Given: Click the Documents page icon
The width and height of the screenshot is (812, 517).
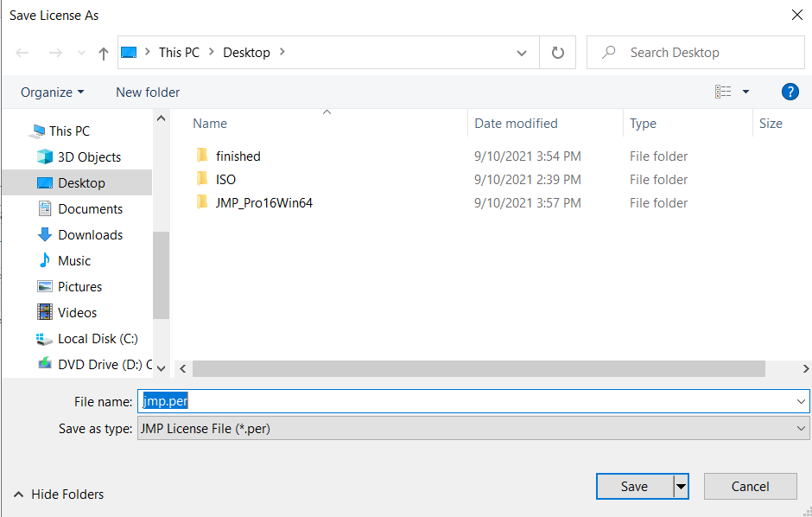Looking at the screenshot, I should click(45, 208).
